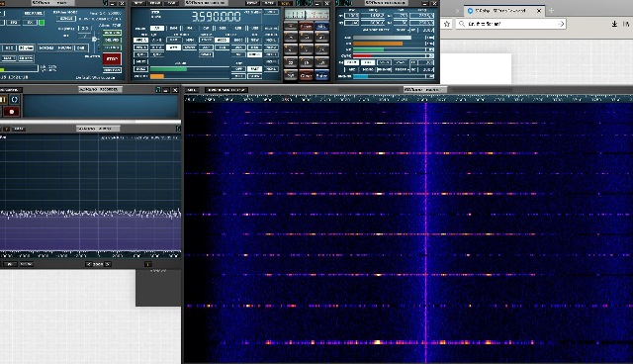The height and width of the screenshot is (364, 633).
Task: Click the Bands key on the keypad
Action: point(306,27)
